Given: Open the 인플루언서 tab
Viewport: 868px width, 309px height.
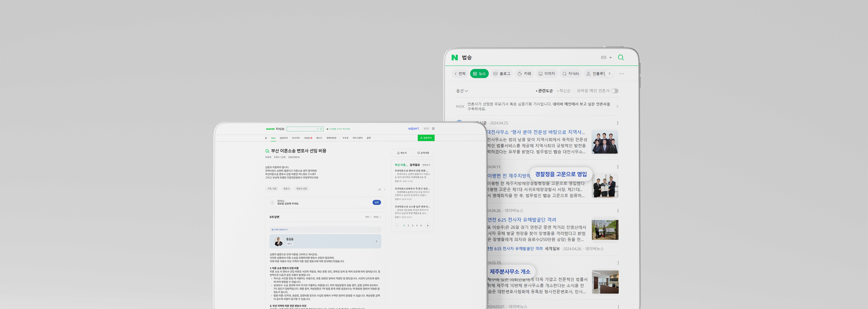Looking at the screenshot, I should [595, 74].
